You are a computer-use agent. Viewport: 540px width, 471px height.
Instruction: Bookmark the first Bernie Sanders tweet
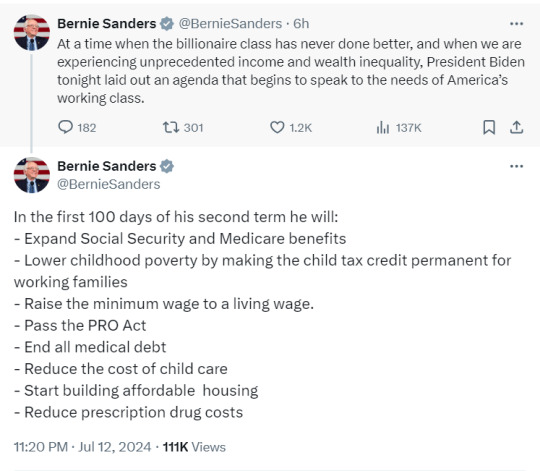(x=489, y=127)
